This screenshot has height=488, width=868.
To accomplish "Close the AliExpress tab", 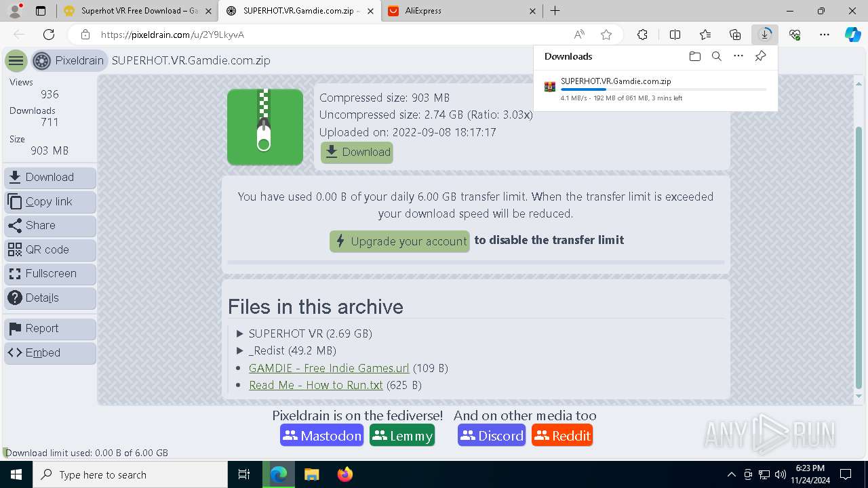I will (532, 11).
